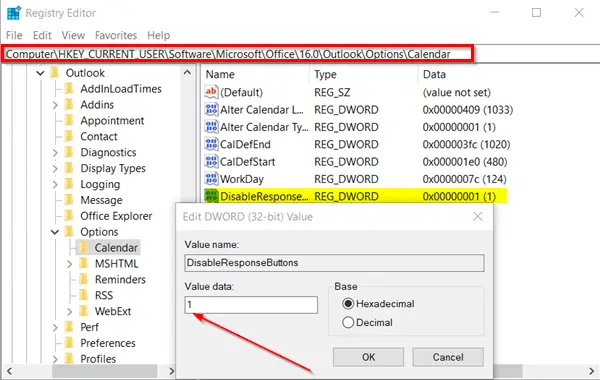Select the Decimal base radio button
Image resolution: width=600 pixels, height=380 pixels.
point(348,322)
